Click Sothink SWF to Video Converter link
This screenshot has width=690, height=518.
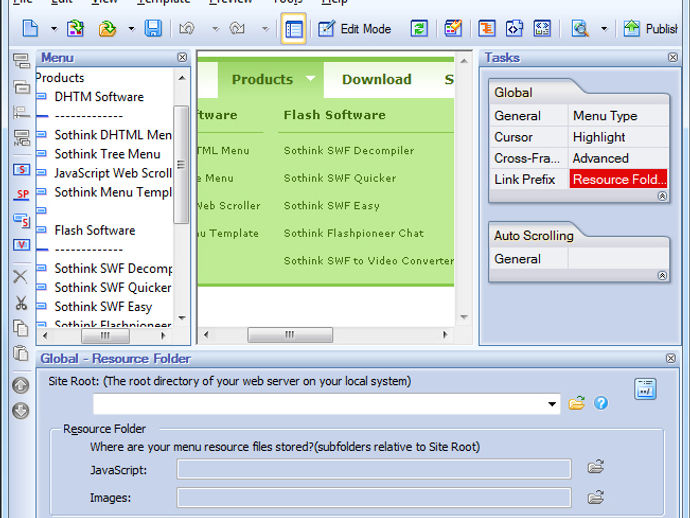tap(369, 261)
